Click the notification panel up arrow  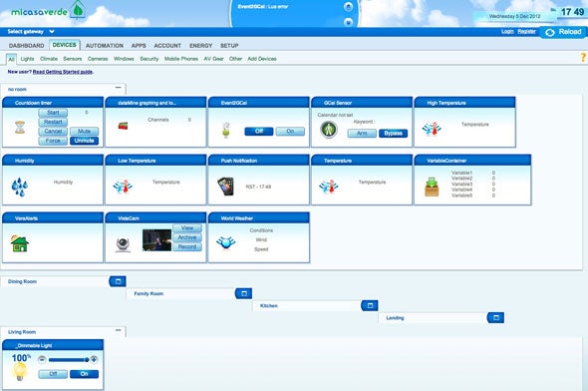pos(348,7)
